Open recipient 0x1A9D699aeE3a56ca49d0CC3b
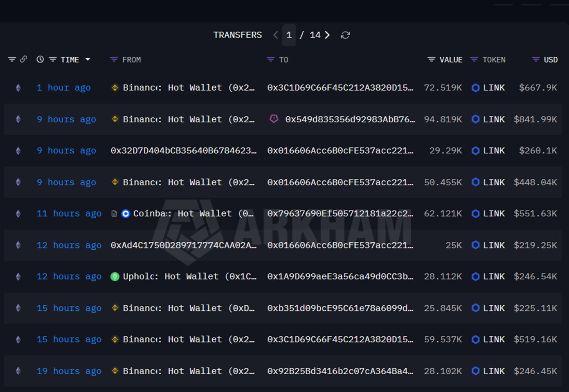 (340, 277)
